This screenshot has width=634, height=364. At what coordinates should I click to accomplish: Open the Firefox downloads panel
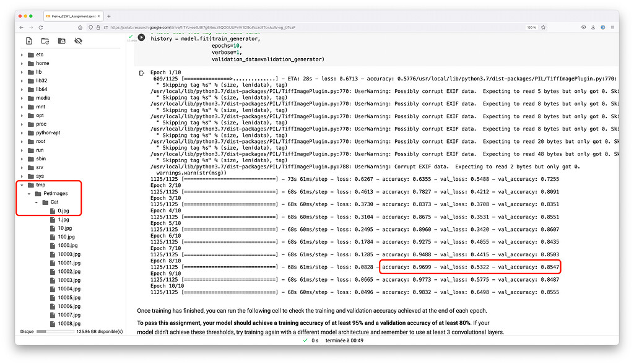[593, 27]
